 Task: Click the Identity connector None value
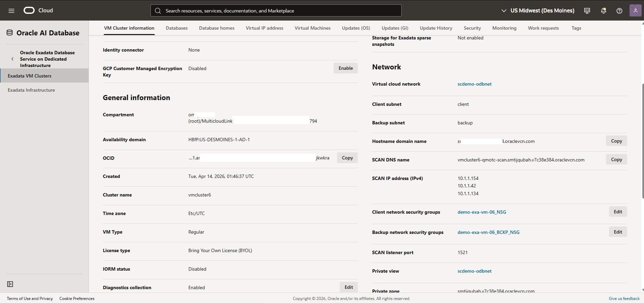point(194,50)
